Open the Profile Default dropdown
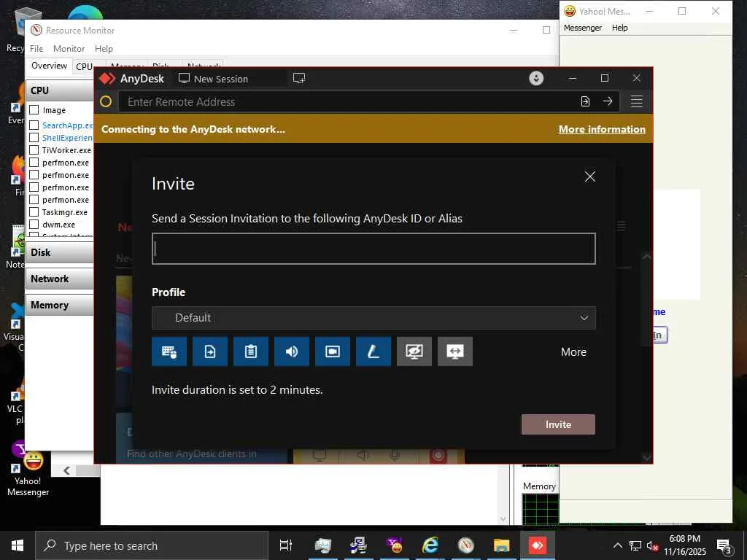Screen dimensions: 747x560 pos(373,318)
